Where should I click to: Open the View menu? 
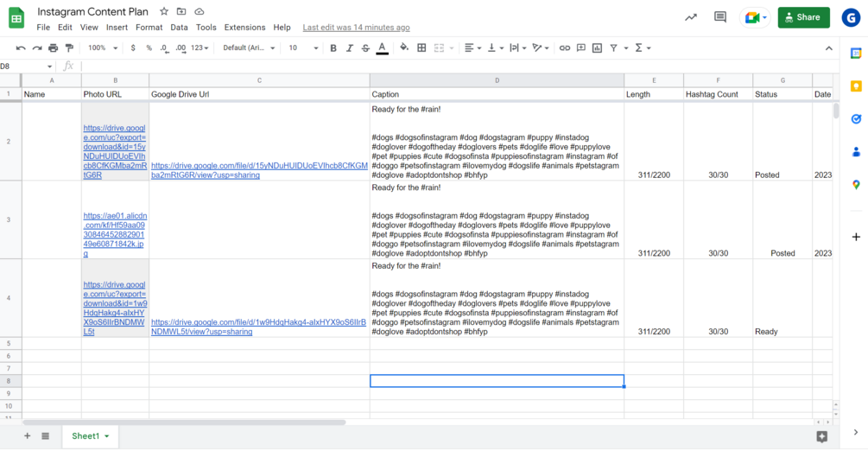[x=89, y=27]
